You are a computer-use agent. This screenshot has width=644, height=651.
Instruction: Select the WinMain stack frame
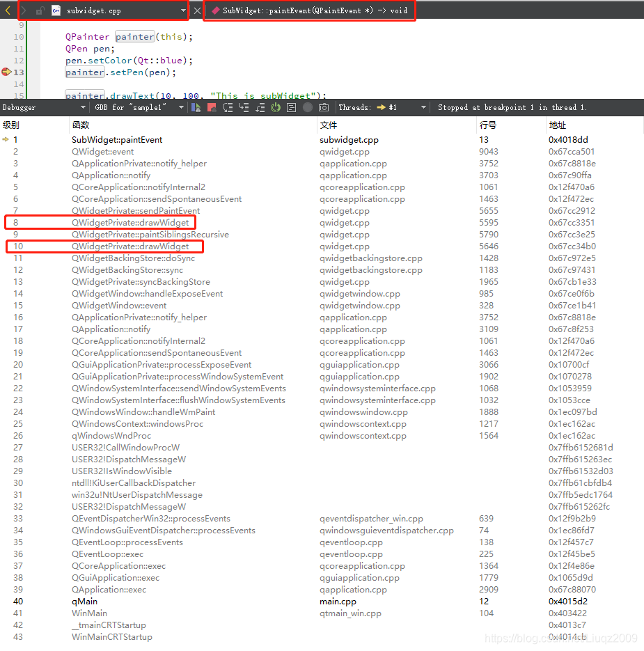[x=322, y=613]
